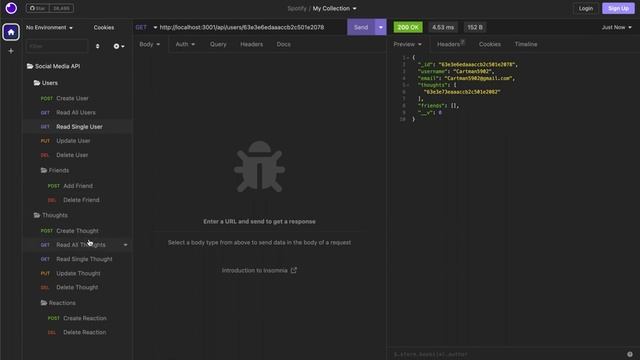
Task: Fold the thoughts array in response
Action: (x=408, y=85)
